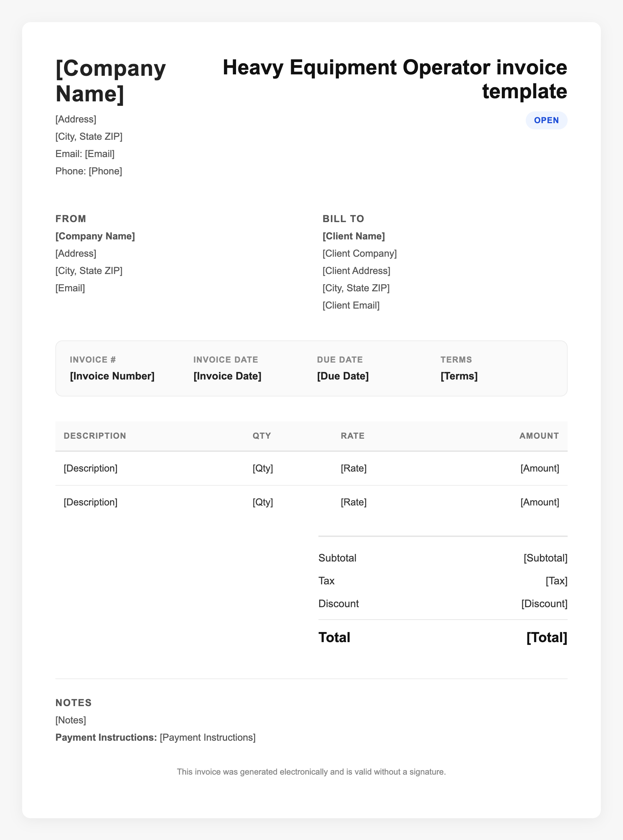Select the Due Date value
This screenshot has width=623, height=840.
pyautogui.click(x=342, y=376)
